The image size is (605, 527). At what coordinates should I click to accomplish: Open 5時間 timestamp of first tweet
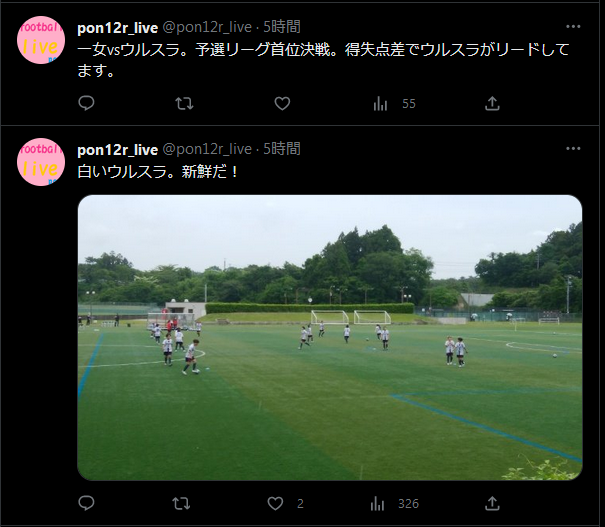(282, 27)
